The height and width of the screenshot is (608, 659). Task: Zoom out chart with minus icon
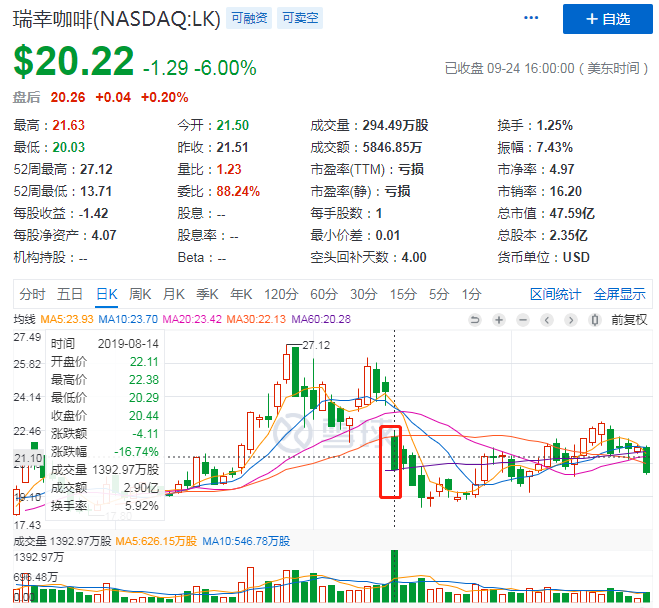(522, 320)
